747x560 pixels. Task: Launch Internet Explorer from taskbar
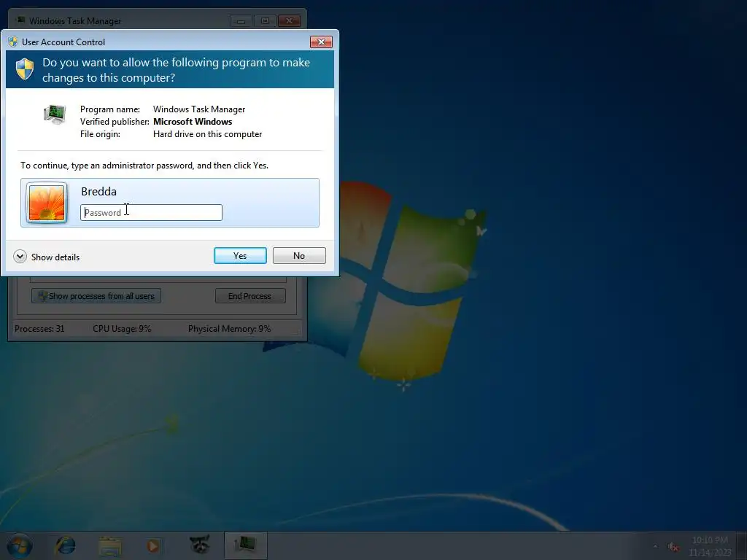click(x=65, y=545)
